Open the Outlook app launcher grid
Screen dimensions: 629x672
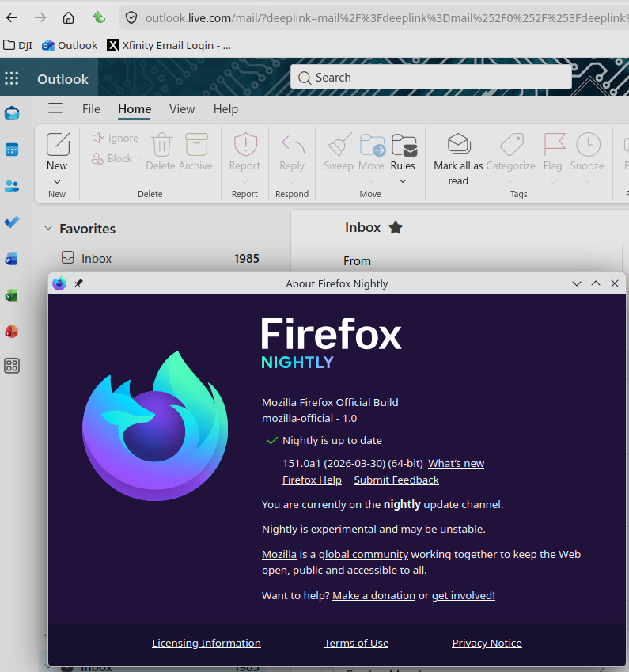(x=12, y=78)
